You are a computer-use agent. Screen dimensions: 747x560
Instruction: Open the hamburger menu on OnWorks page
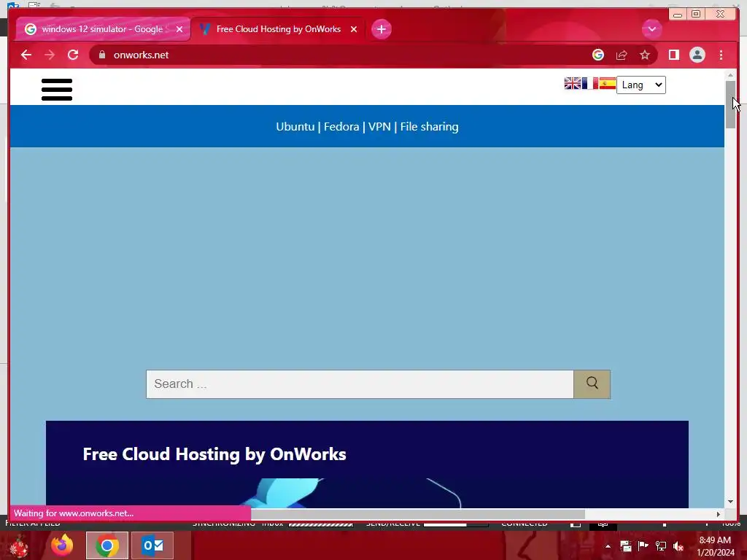coord(57,90)
